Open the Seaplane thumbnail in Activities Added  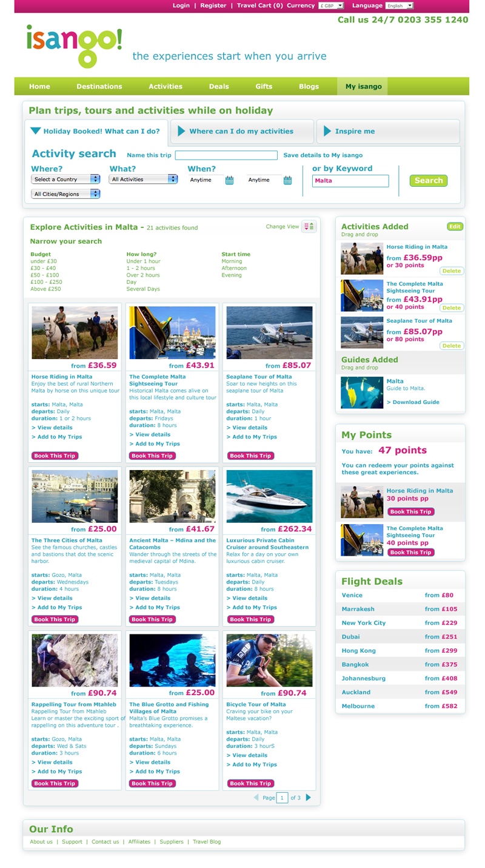click(x=362, y=332)
